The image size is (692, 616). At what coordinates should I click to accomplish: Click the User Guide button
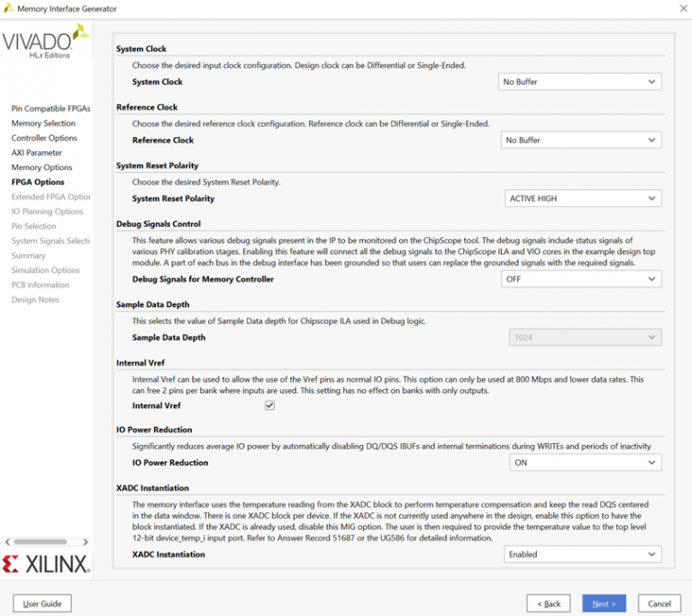pyautogui.click(x=42, y=603)
